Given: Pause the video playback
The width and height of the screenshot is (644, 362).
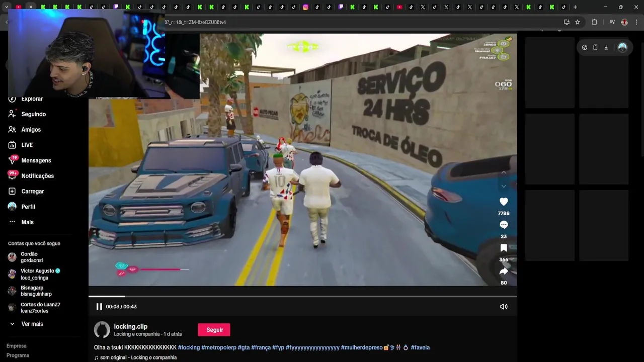Looking at the screenshot, I should [99, 307].
